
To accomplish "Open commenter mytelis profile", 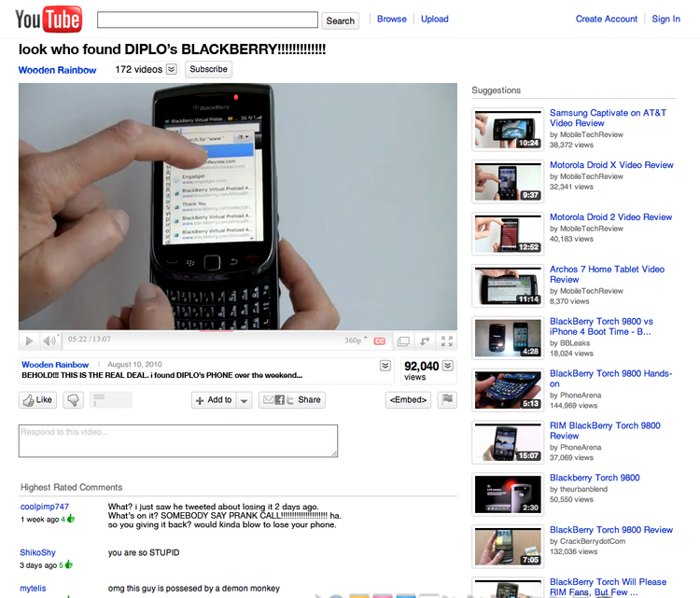I will coord(33,588).
